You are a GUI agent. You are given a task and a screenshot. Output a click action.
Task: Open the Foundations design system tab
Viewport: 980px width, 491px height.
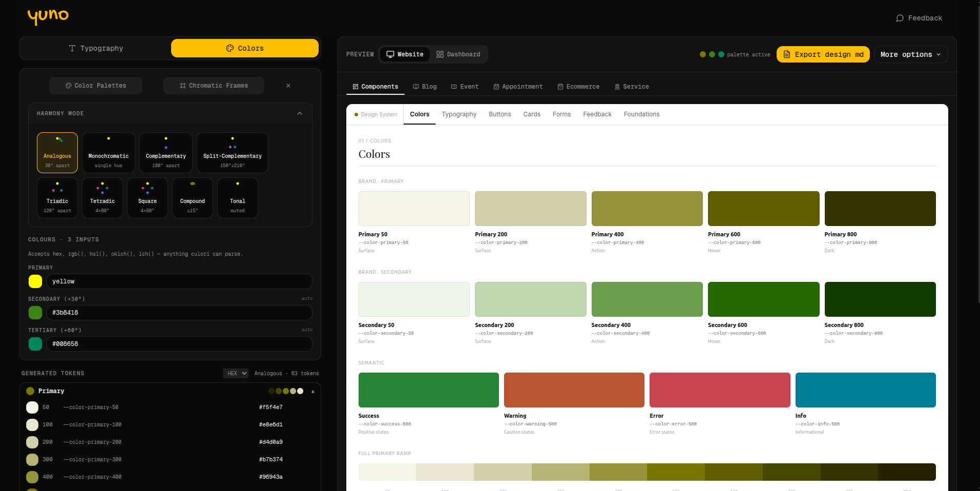pos(641,114)
